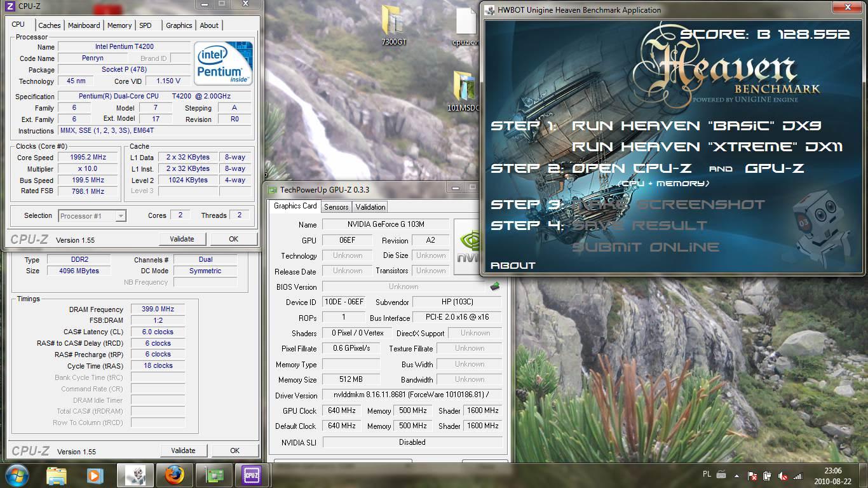Screen dimensions: 868x488
Task: Click Submit Online in HWBOT Heaven
Action: 646,247
